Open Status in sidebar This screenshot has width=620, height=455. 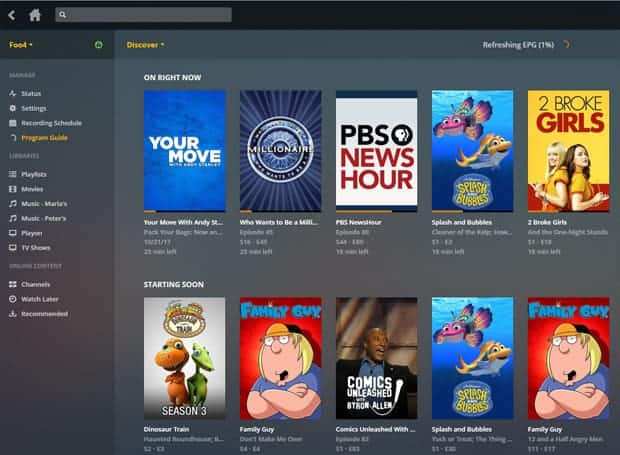[31, 93]
